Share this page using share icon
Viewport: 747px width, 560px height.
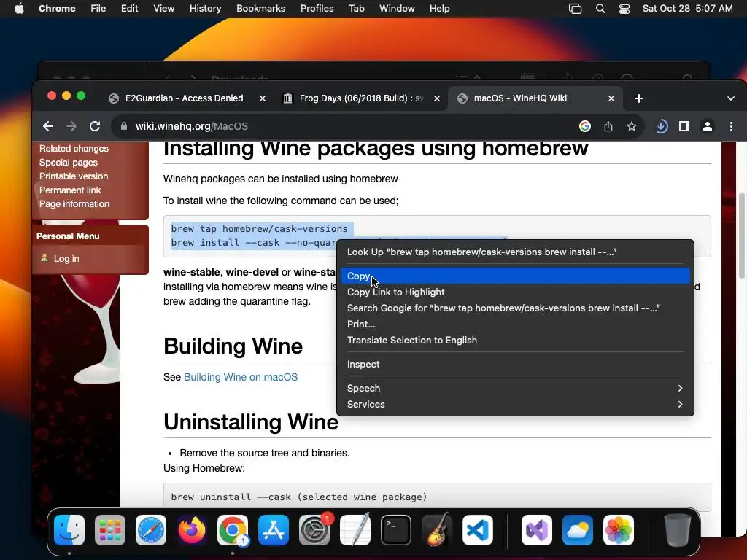[608, 126]
